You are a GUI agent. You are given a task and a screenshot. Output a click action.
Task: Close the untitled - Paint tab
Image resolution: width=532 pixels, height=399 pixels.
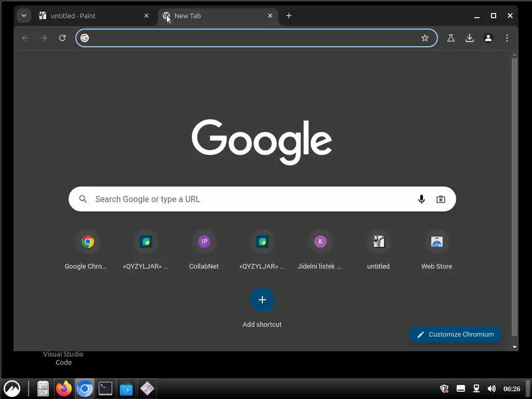click(146, 16)
